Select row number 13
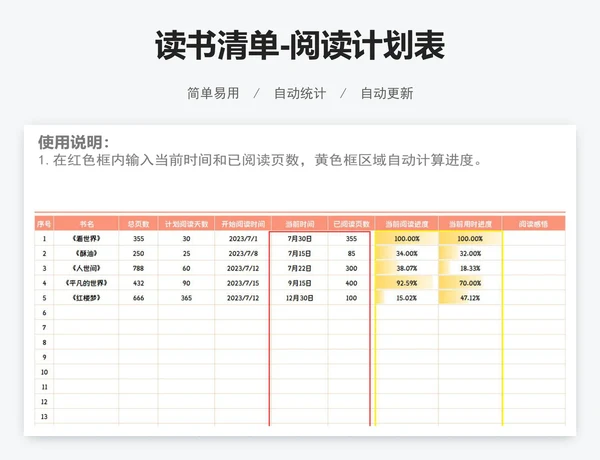This screenshot has height=460, width=600. pyautogui.click(x=44, y=416)
